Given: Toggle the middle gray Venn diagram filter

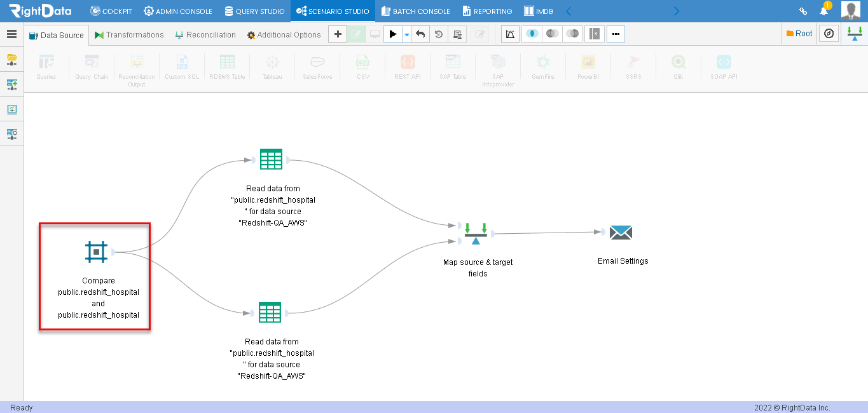Looking at the screenshot, I should (553, 34).
